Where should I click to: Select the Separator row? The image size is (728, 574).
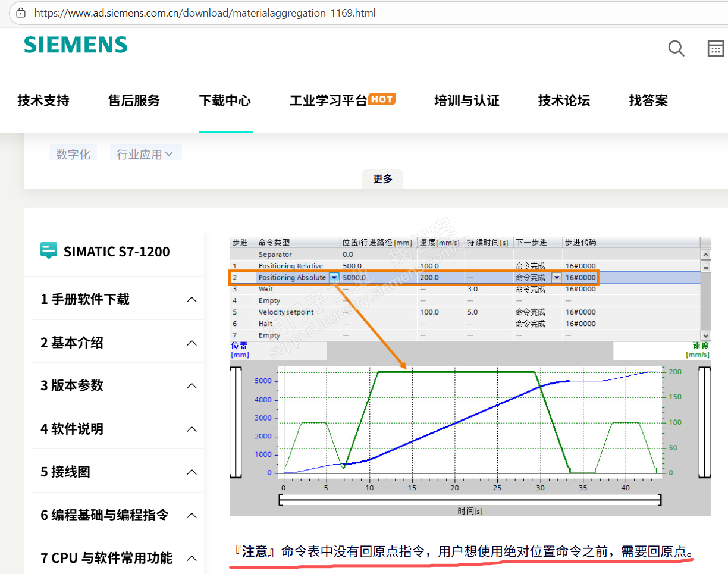click(465, 254)
